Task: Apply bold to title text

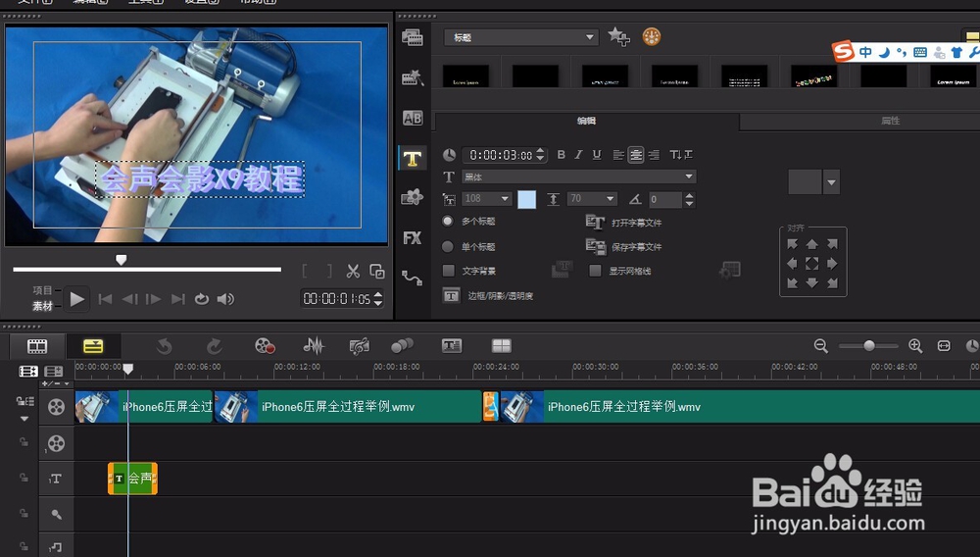Action: coord(561,154)
